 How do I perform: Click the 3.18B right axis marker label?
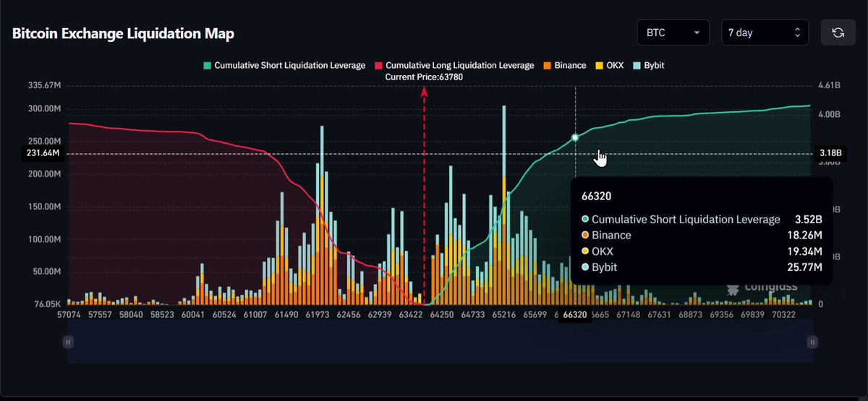pos(829,153)
